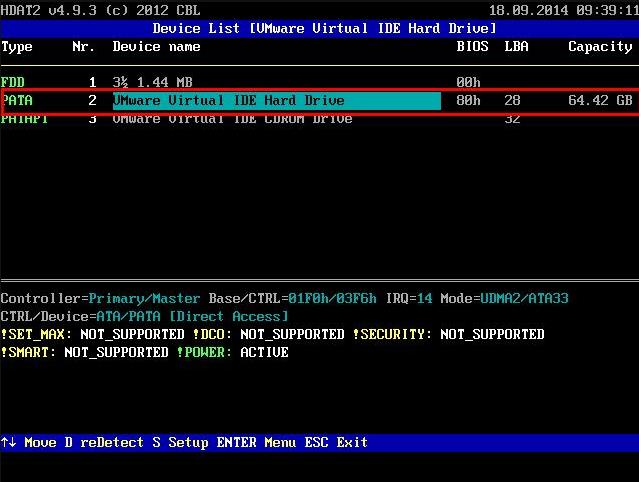
Task: Click the 'HDAT2 v4.9.3' program title
Action: 49,10
